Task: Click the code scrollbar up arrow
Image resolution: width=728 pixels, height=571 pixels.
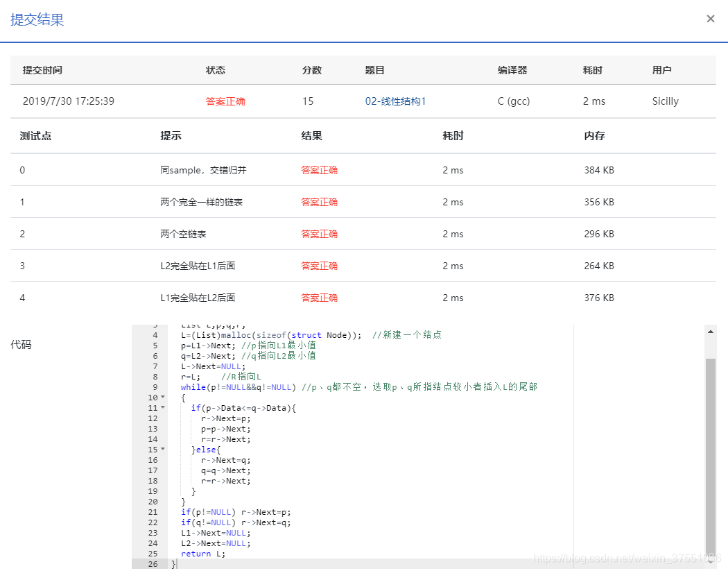Action: (711, 332)
